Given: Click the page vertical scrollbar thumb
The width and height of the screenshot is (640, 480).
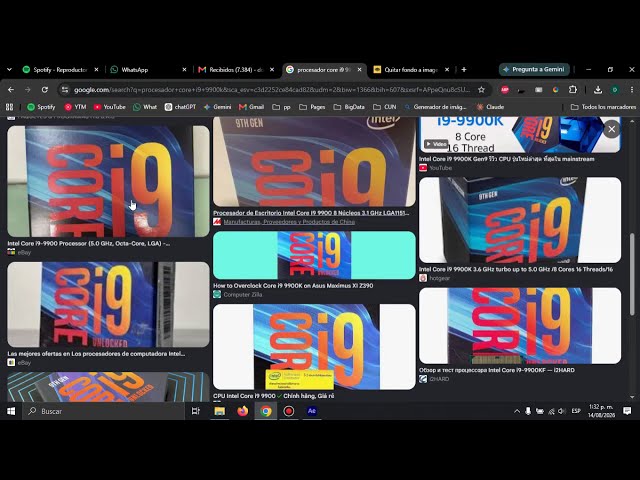Looking at the screenshot, I should 632,274.
